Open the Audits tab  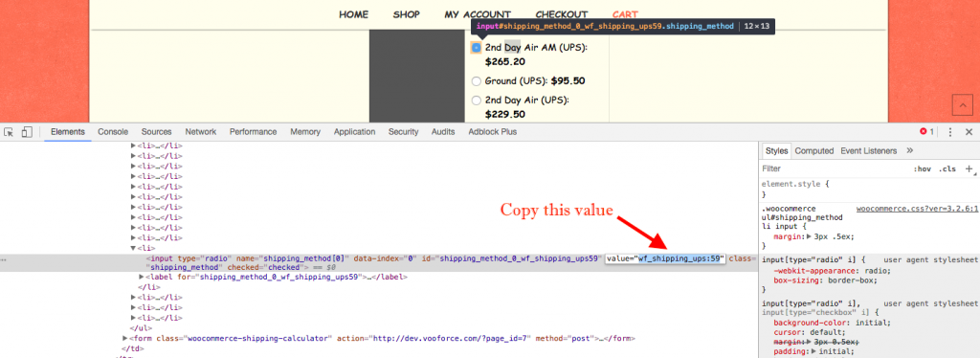443,132
